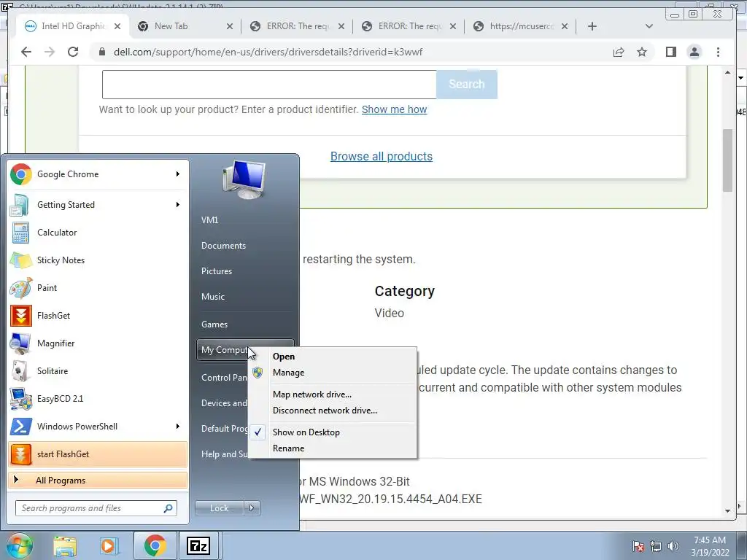Open the network tray icon
747x560 pixels.
coord(656,546)
